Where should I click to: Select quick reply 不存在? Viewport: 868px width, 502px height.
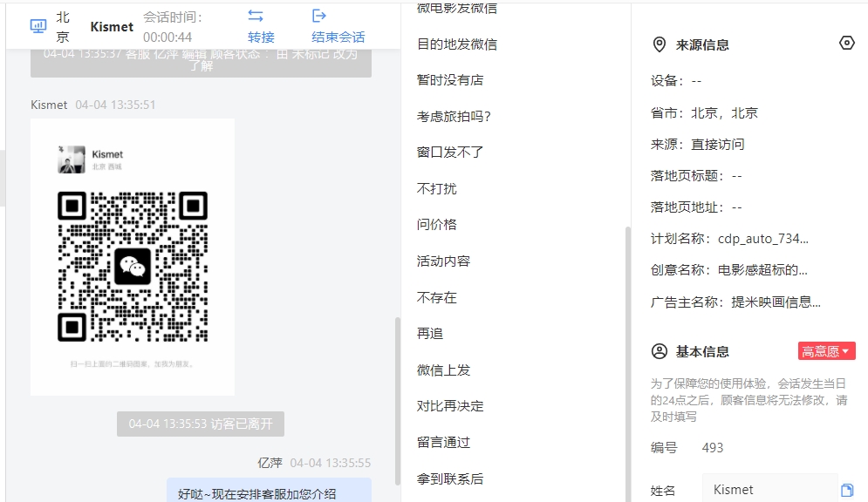[x=437, y=298]
